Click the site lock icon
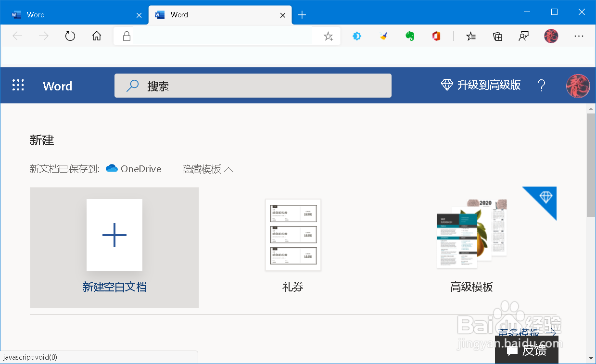The image size is (596, 364). [x=127, y=36]
